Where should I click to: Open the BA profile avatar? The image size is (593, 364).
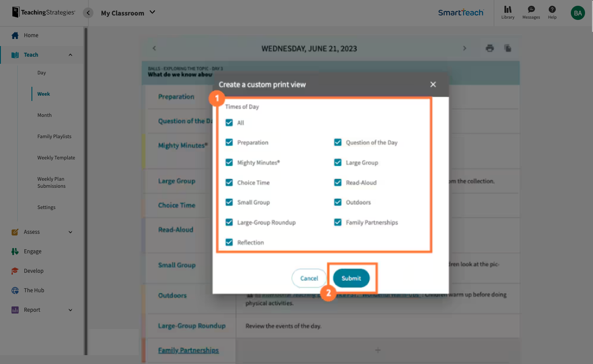(x=577, y=13)
